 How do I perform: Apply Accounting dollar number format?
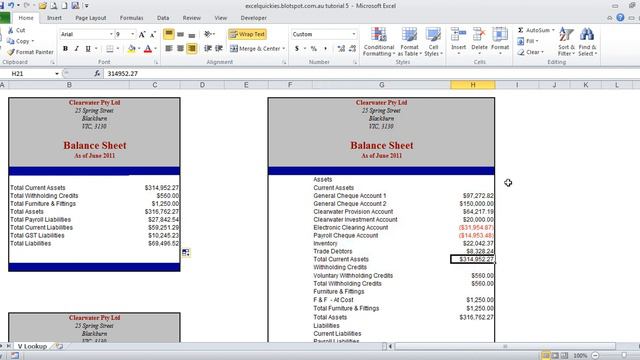tap(297, 49)
